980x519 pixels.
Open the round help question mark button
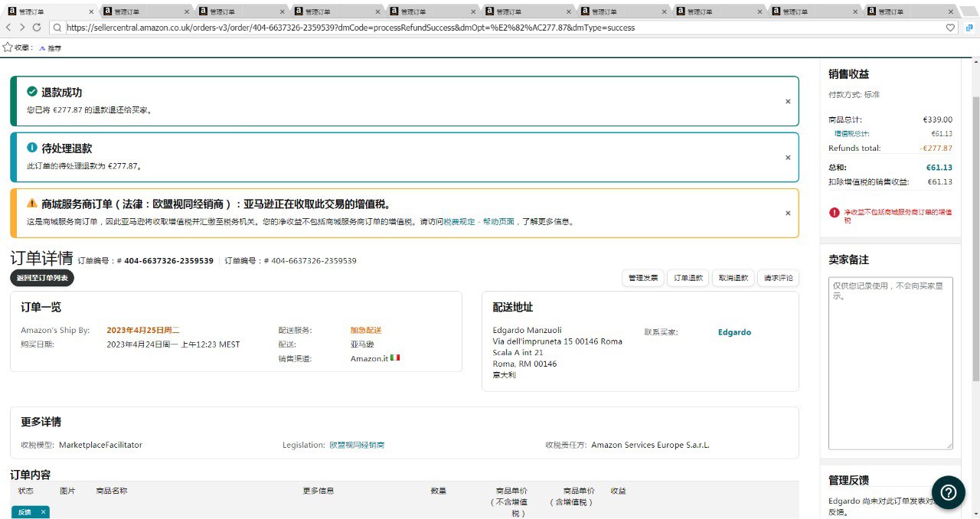point(948,492)
